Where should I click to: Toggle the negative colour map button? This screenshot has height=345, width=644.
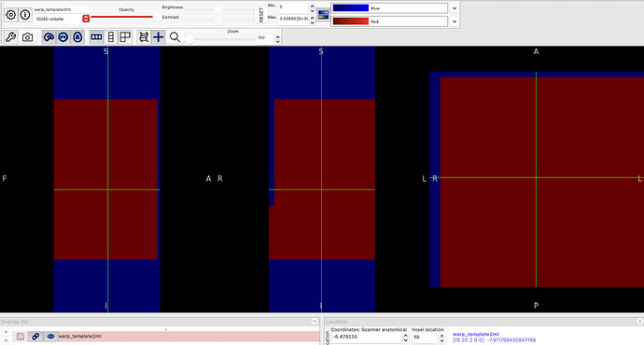point(323,15)
